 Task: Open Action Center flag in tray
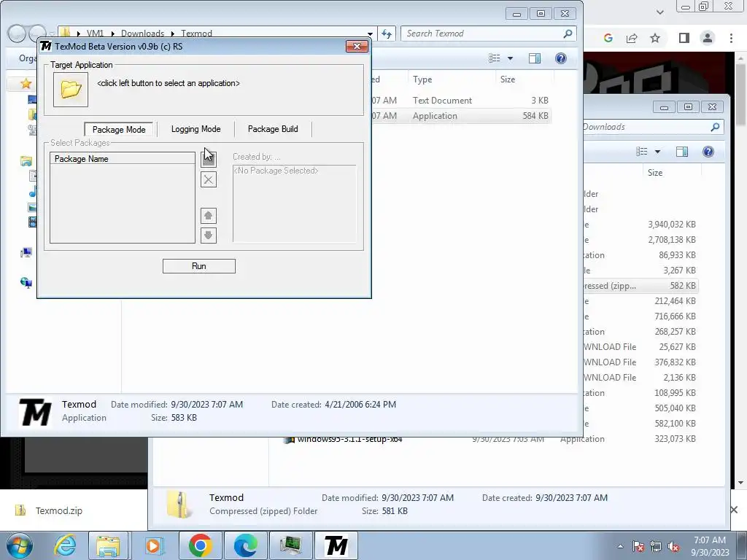click(638, 547)
